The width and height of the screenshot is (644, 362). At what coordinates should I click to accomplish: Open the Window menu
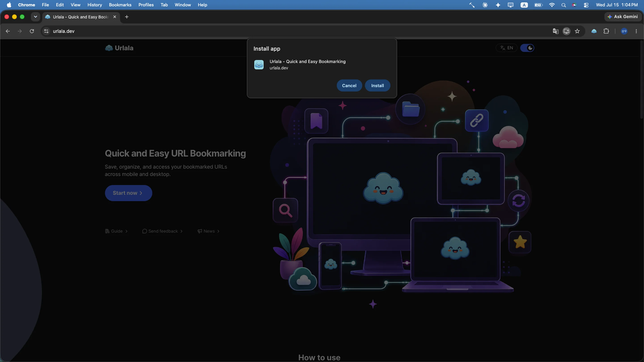tap(183, 5)
